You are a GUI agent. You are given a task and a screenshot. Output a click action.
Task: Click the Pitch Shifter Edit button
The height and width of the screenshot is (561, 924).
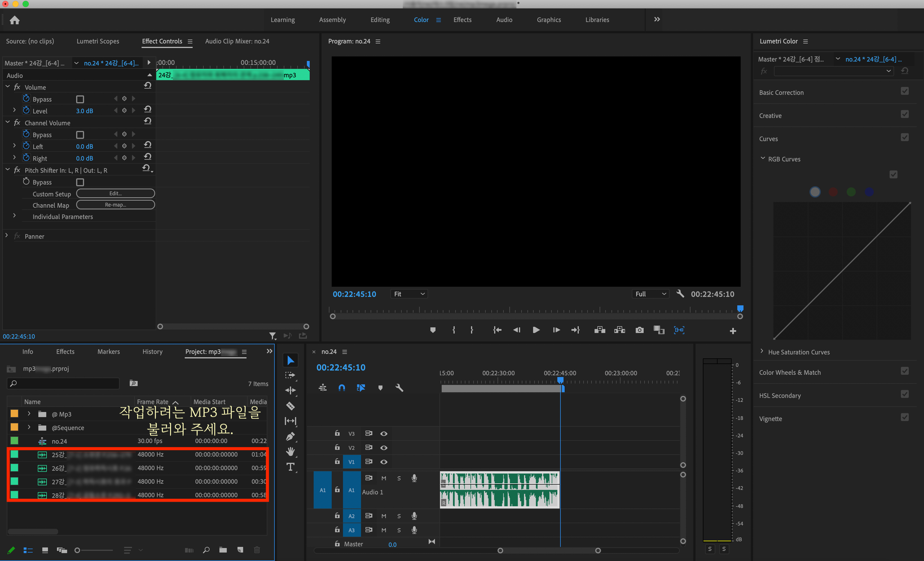click(x=116, y=193)
